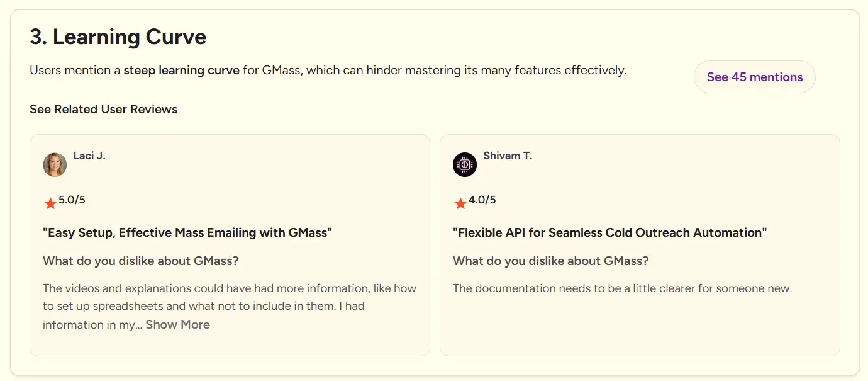
Task: Click the red star beside 4.0/5
Action: coord(460,203)
